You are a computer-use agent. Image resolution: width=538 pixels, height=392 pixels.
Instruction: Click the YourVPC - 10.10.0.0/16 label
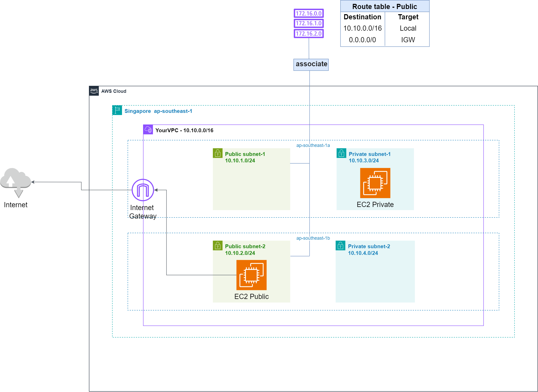coord(184,130)
